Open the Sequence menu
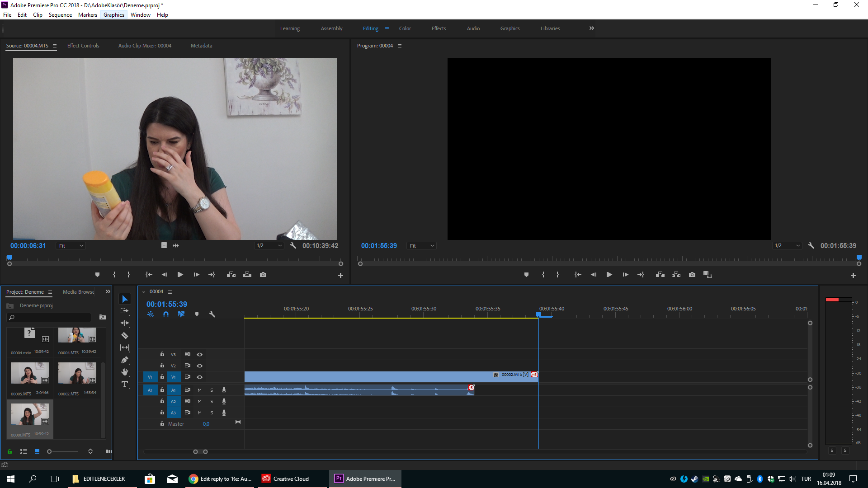 [x=60, y=15]
